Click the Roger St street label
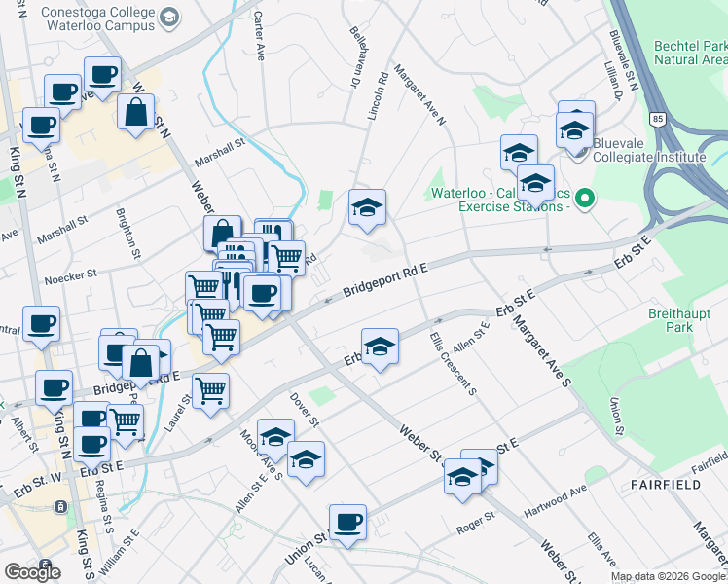The width and height of the screenshot is (728, 584). 475,524
